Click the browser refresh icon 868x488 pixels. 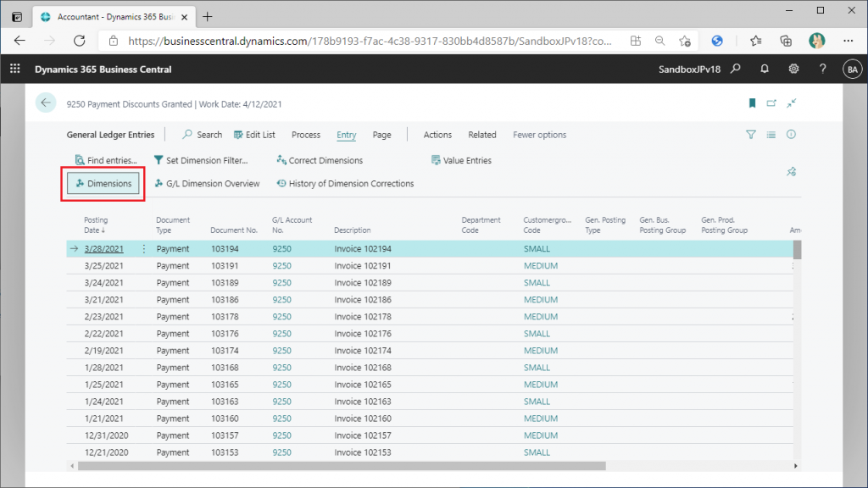pyautogui.click(x=79, y=41)
